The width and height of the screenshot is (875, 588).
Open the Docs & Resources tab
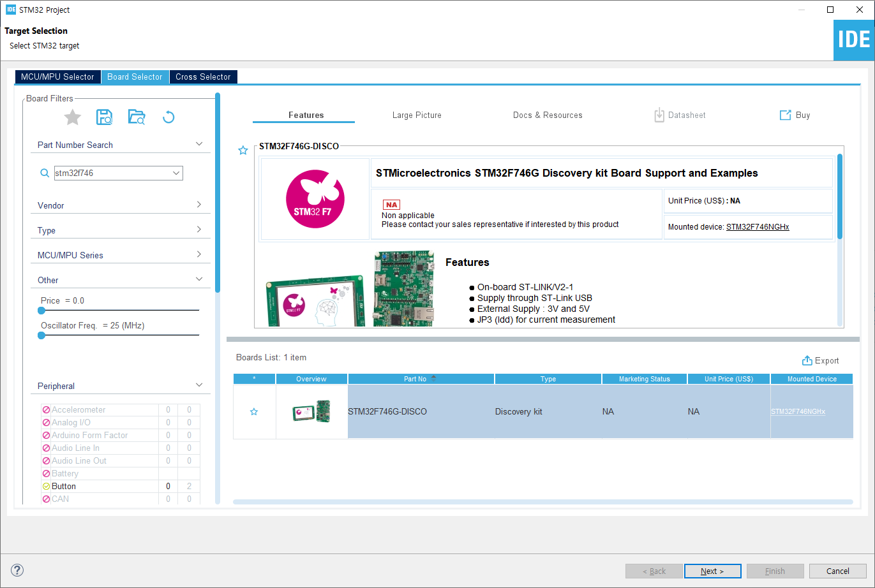pos(548,115)
